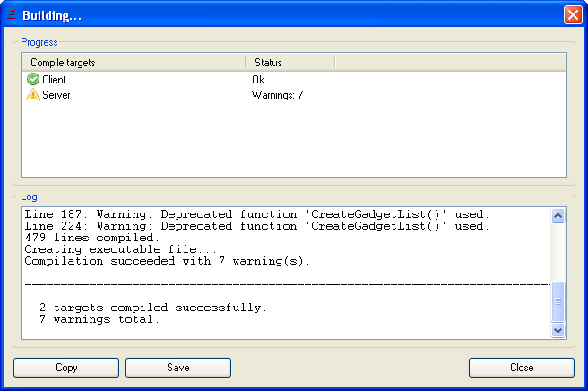The width and height of the screenshot is (588, 391).
Task: Copy the build log with Copy button
Action: [66, 368]
